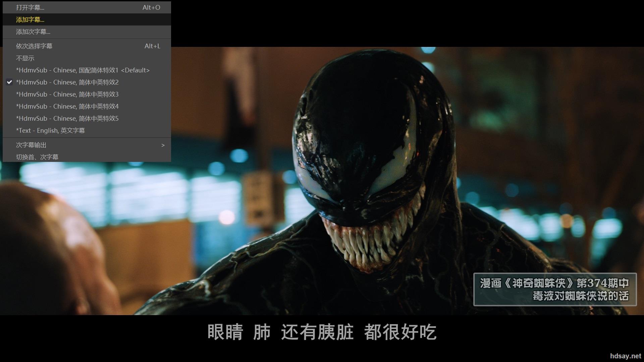Click the Alt+L shortcut label
This screenshot has height=362, width=644.
[x=152, y=46]
